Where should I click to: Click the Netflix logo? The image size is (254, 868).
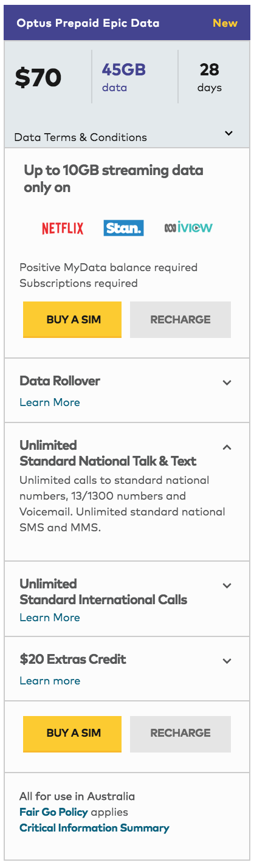pyautogui.click(x=63, y=228)
